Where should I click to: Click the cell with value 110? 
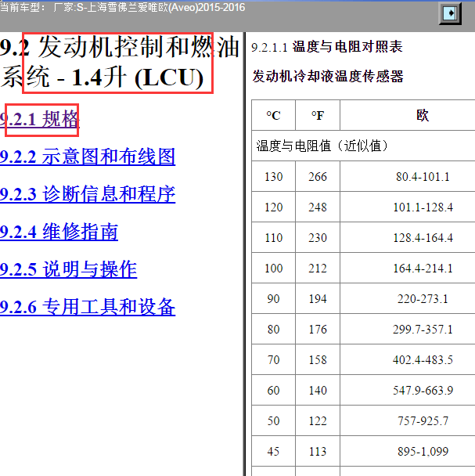pyautogui.click(x=273, y=238)
